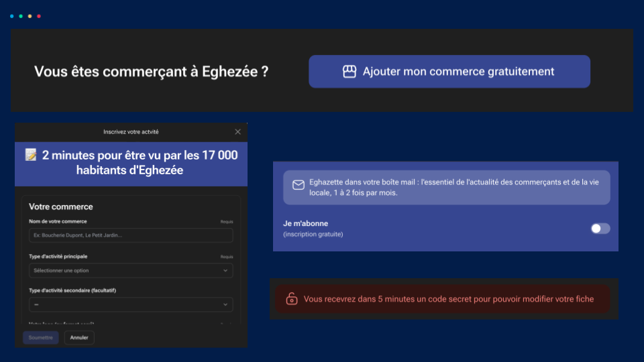Expand the main activity type chevron arrow
The image size is (644, 362).
[225, 271]
